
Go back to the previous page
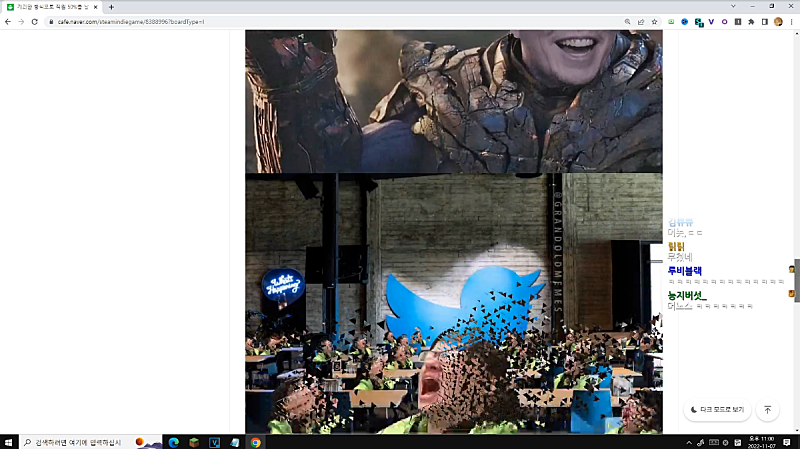click(x=8, y=22)
